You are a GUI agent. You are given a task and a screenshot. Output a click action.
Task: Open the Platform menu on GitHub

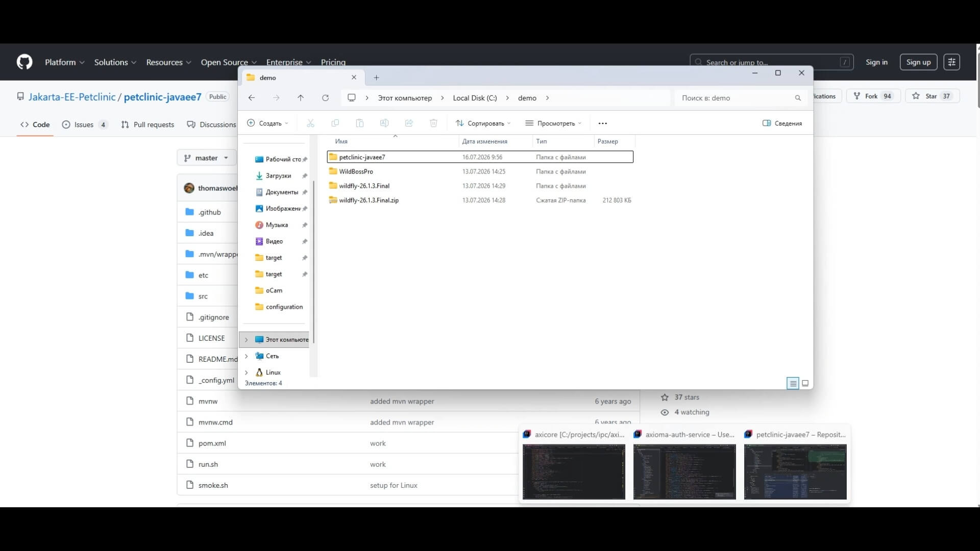64,62
